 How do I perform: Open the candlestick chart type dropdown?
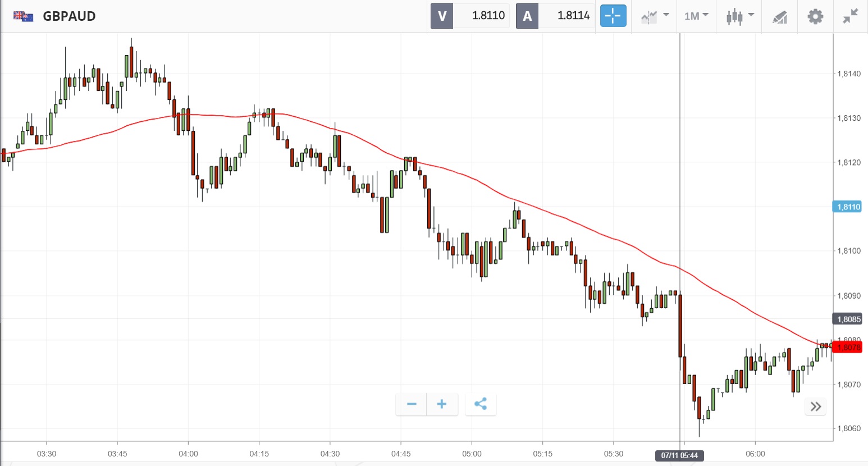[739, 16]
